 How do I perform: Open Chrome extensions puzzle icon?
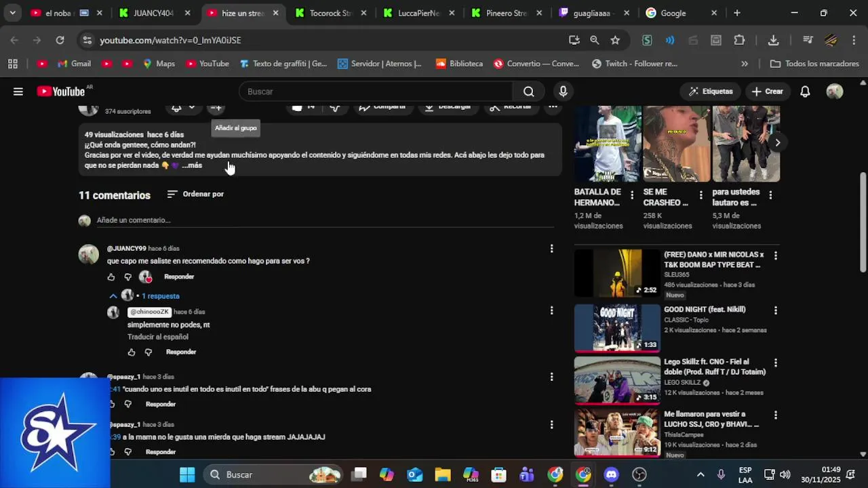(739, 40)
